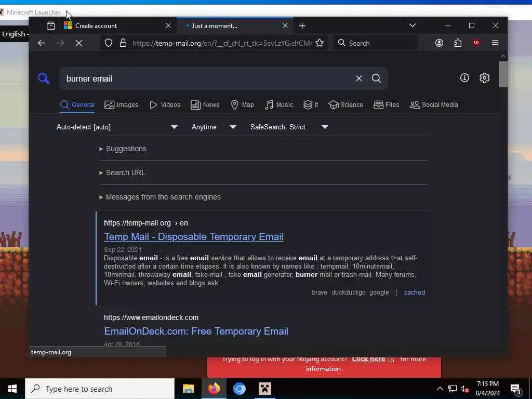Viewport: 532px width, 399px height.
Task: Open the network status tray icon
Action: coord(453,389)
